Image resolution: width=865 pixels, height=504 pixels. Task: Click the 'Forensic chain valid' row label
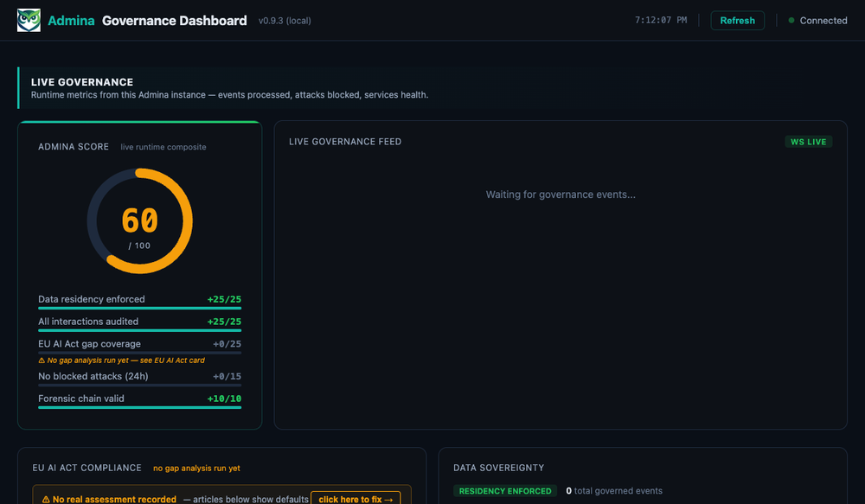pyautogui.click(x=81, y=399)
